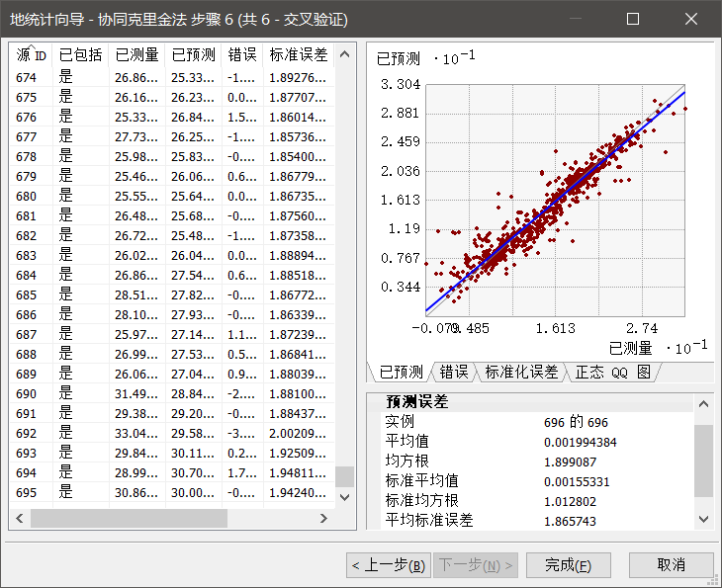This screenshot has width=722, height=588.
Task: Click the 错误 column header
Action: coord(242,54)
